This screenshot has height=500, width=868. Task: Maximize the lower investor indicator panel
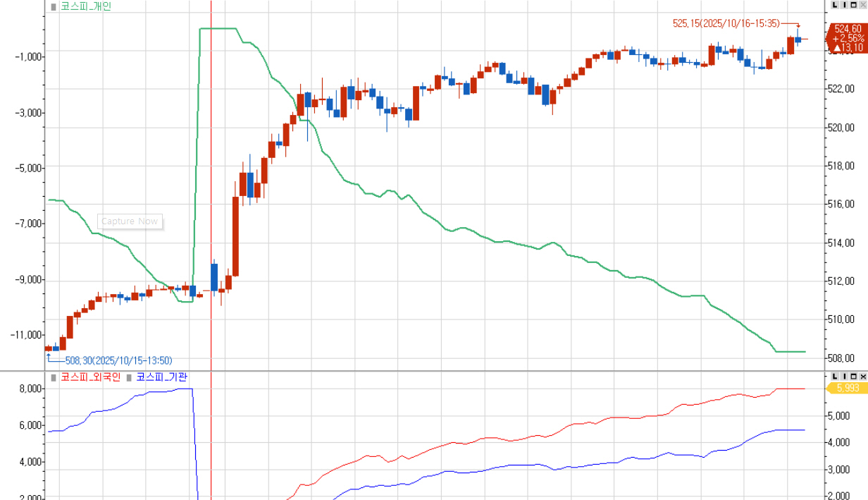(x=854, y=376)
